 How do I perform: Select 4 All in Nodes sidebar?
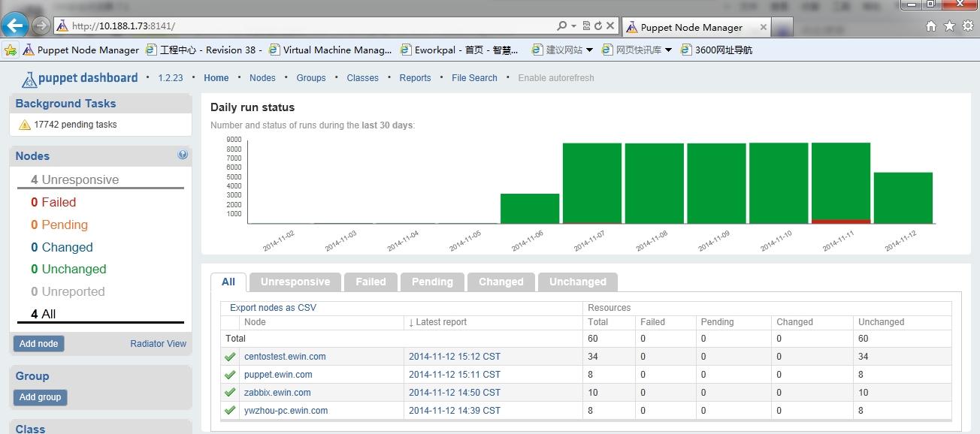pos(44,315)
